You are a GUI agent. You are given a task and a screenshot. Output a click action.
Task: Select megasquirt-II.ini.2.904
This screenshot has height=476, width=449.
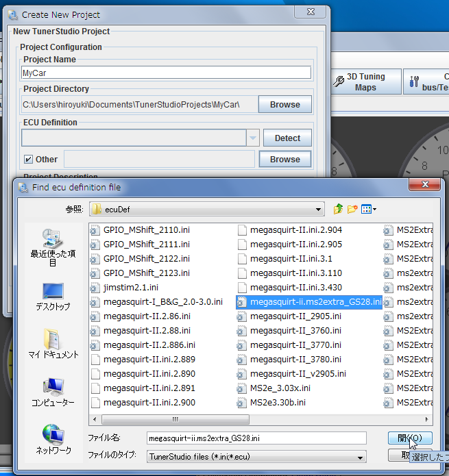click(296, 230)
